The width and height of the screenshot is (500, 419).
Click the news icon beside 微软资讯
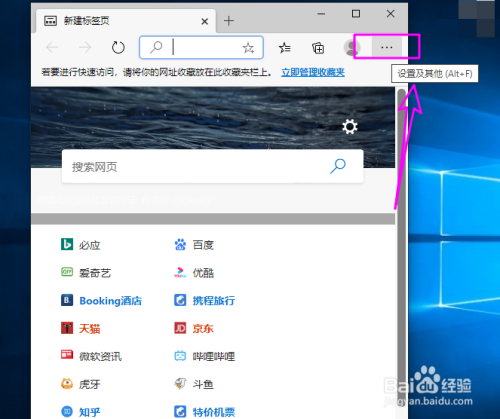point(67,354)
